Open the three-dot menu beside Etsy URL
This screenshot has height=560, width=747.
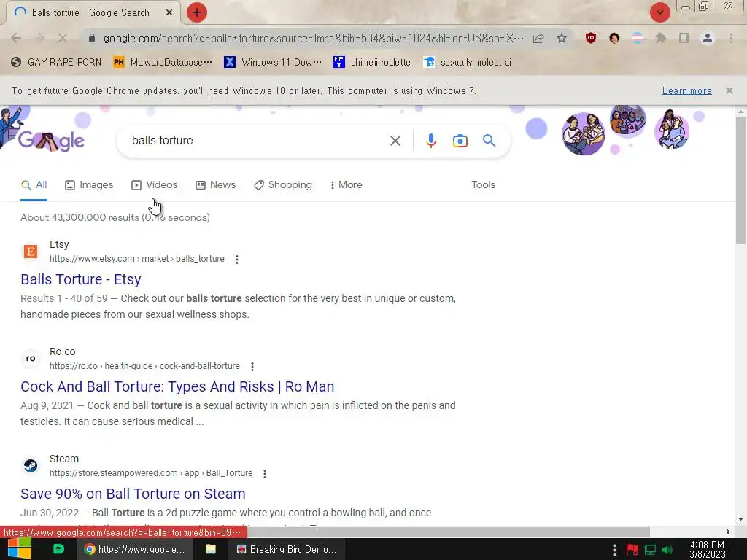(237, 259)
